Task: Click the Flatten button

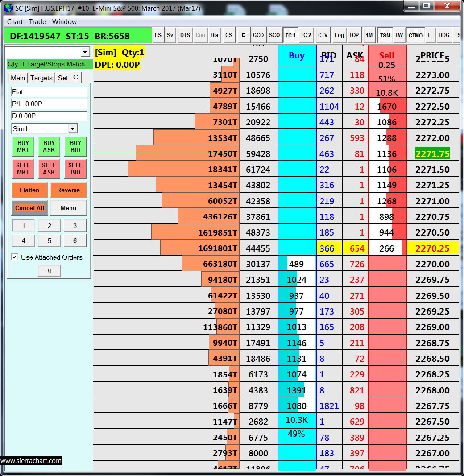Action: click(29, 190)
